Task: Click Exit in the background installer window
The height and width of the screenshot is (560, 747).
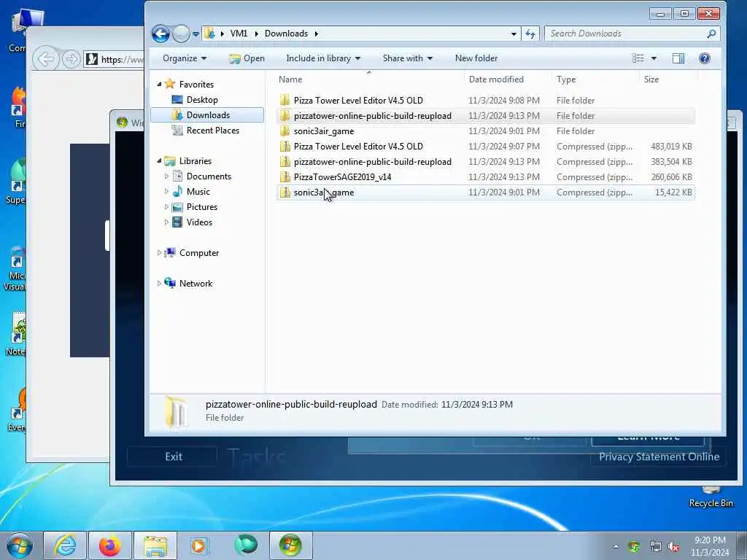Action: pyautogui.click(x=174, y=456)
